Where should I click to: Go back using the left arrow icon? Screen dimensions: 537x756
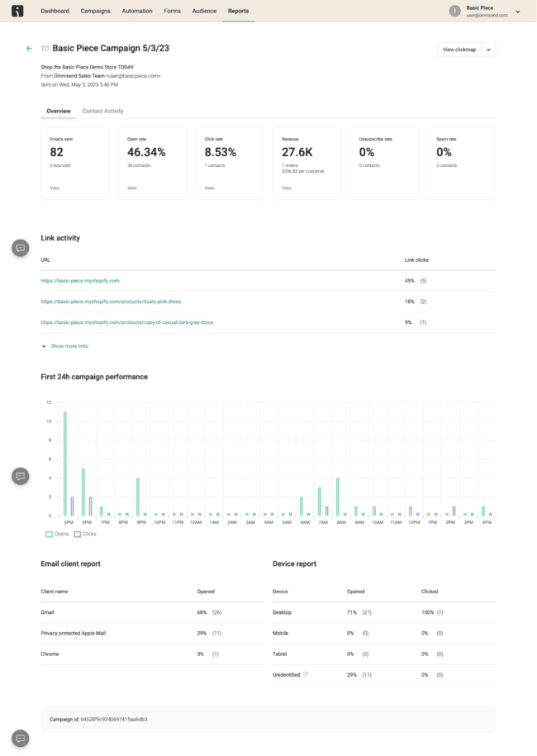(x=30, y=49)
